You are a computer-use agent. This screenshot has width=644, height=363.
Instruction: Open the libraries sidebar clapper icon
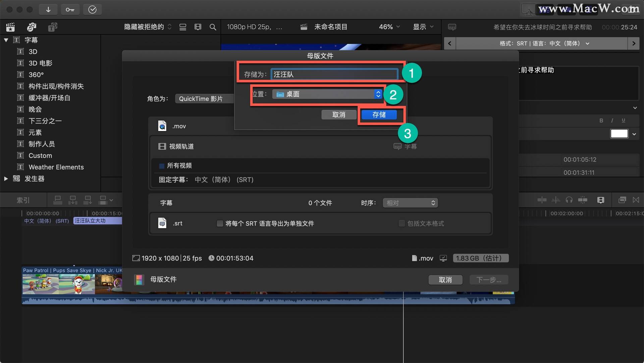[x=10, y=27]
